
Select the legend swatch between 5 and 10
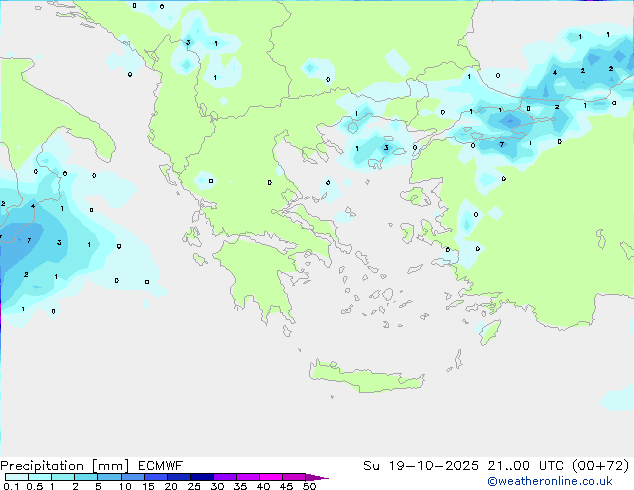111,477
